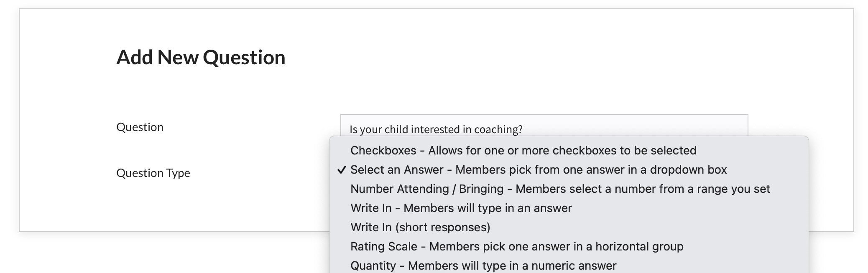Click the 'Question' field label

[140, 127]
